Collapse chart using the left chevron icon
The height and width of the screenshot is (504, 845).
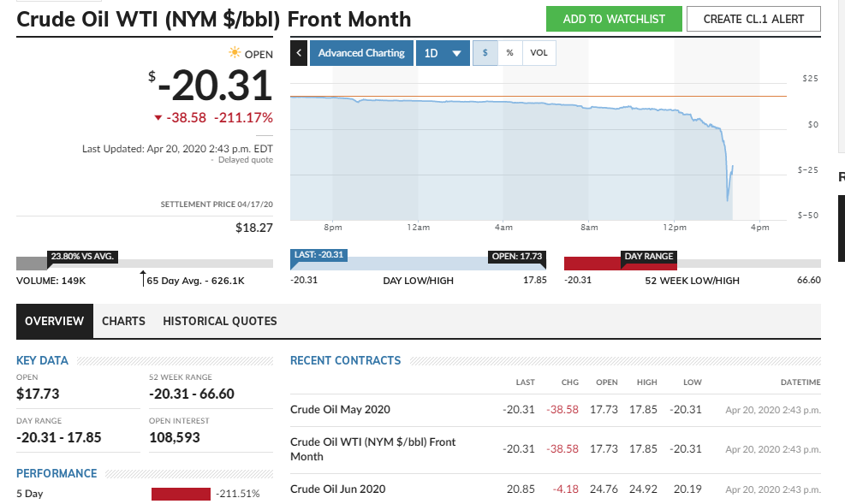(x=299, y=53)
